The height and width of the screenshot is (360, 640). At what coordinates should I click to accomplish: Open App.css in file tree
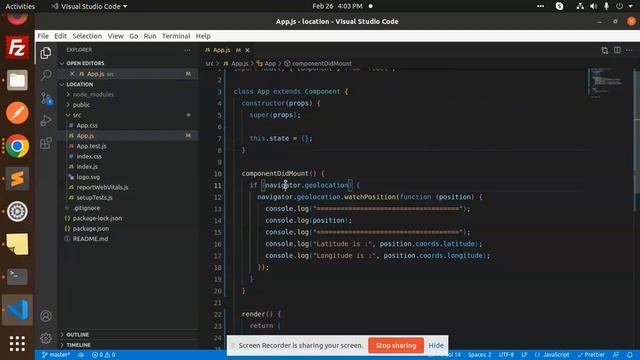(x=87, y=125)
